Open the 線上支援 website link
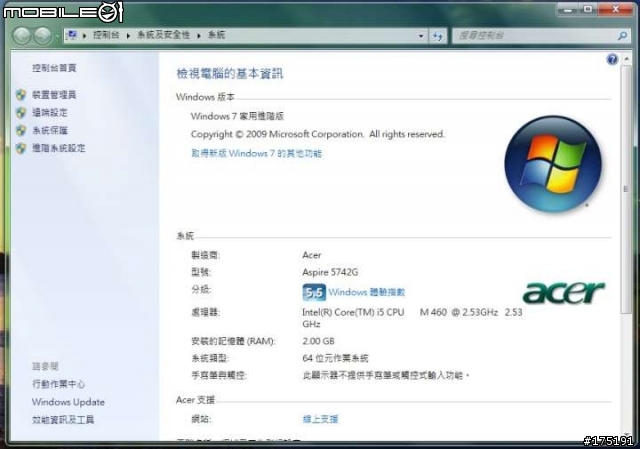This screenshot has width=640, height=449. pyautogui.click(x=320, y=419)
